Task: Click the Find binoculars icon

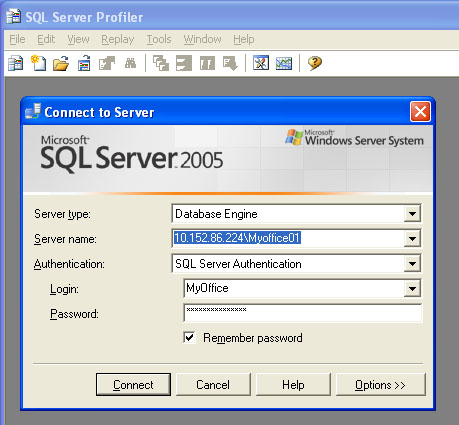Action: pyautogui.click(x=130, y=63)
